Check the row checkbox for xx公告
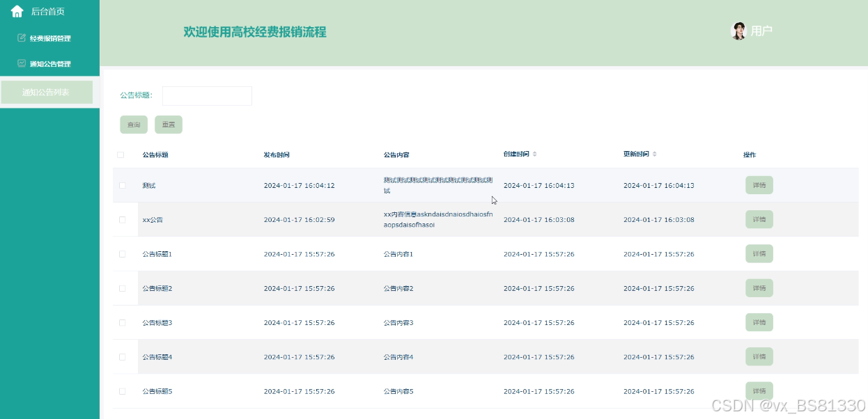 [123, 219]
